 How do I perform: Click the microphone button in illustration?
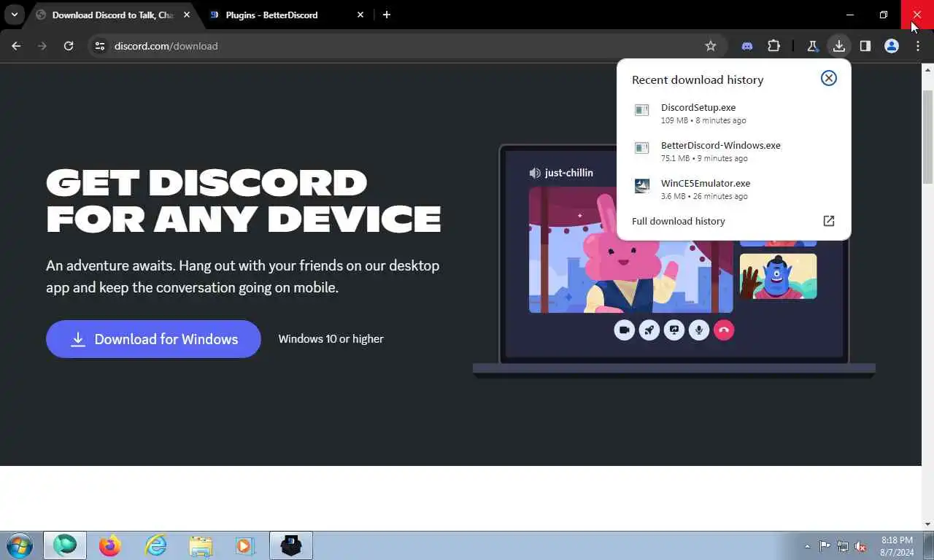[x=699, y=330]
